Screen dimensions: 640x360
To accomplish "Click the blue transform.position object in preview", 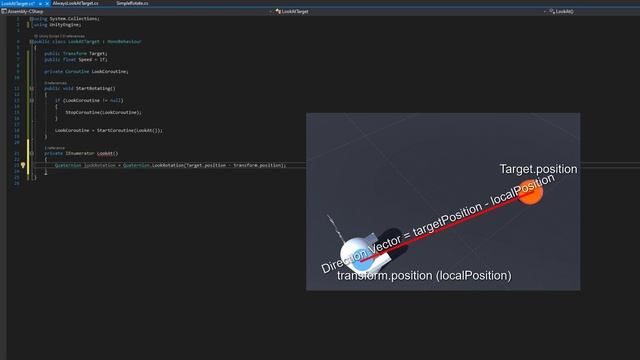I will tap(362, 260).
